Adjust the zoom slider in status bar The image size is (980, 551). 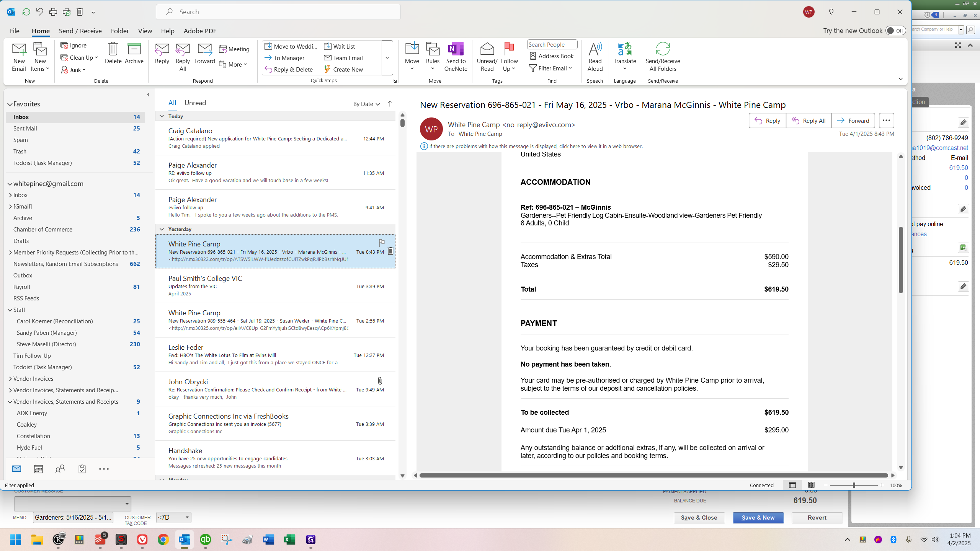[854, 485]
